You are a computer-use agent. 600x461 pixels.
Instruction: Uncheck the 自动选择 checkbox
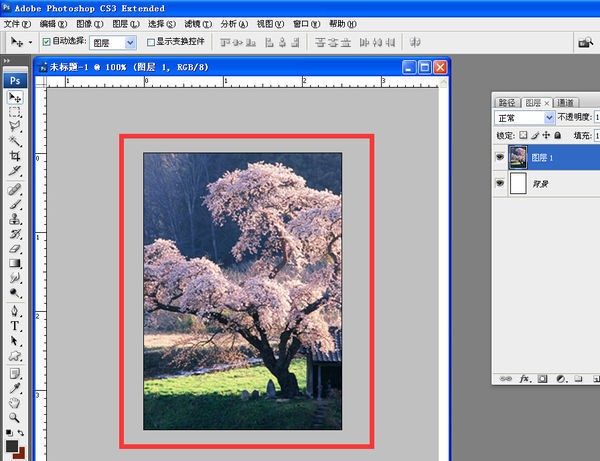47,43
